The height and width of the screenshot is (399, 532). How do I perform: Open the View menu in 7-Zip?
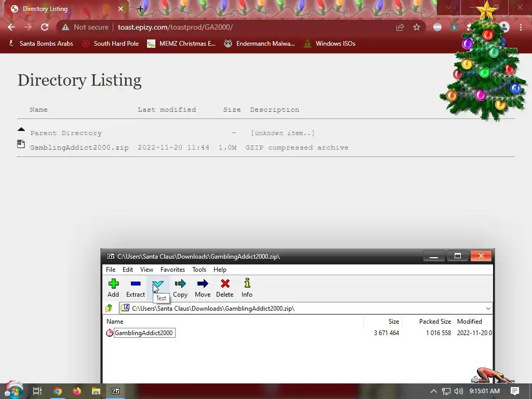point(147,270)
